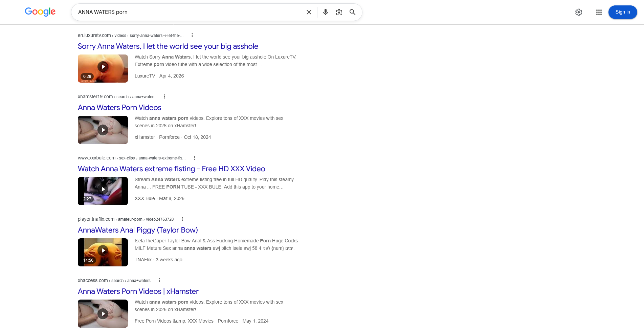Open the title link of the player.tnaflix.com result
The image size is (644, 328).
[138, 230]
